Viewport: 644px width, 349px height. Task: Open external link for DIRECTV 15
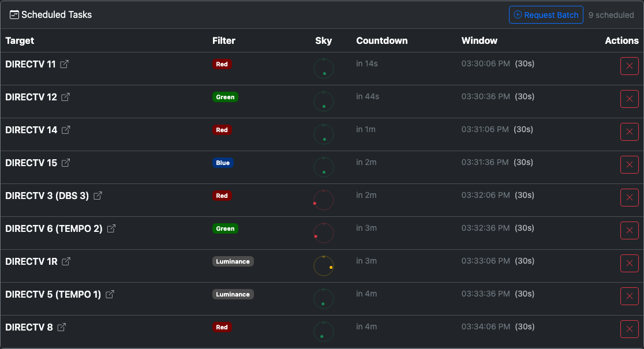click(x=66, y=163)
